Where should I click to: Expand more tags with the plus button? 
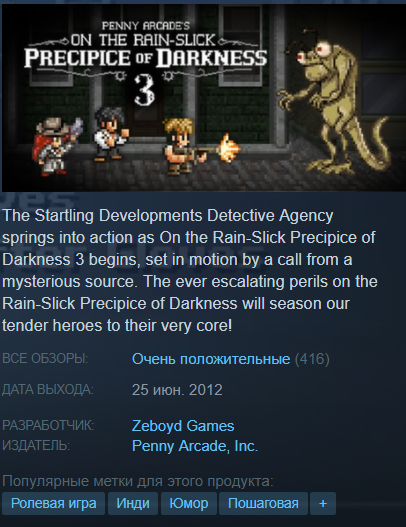(323, 503)
